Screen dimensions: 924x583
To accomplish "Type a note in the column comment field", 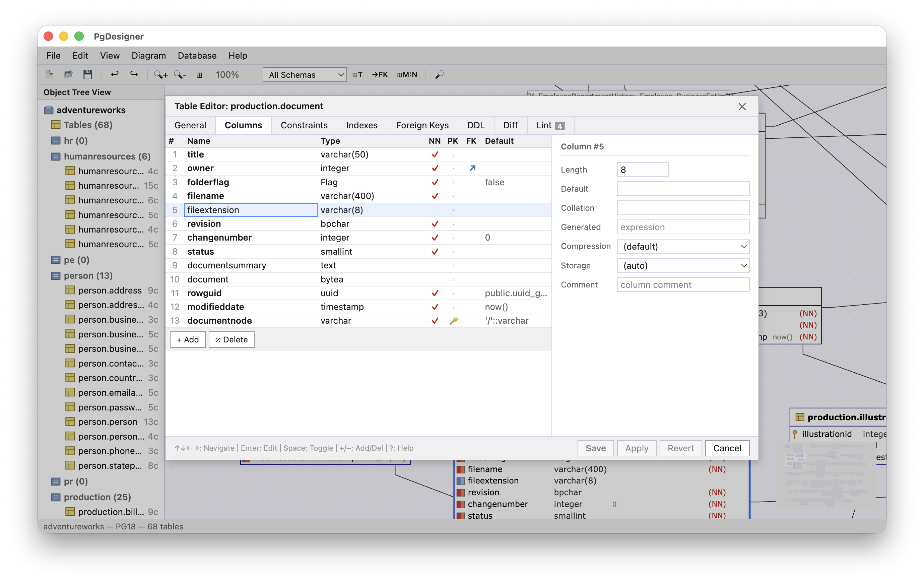I will tap(683, 284).
